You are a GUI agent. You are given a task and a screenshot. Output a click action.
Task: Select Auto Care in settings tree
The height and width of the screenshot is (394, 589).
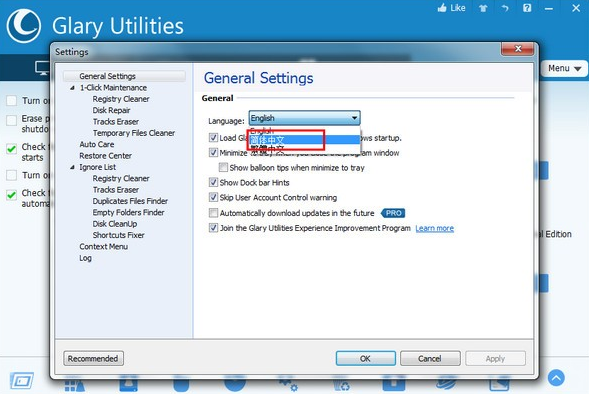click(x=97, y=144)
